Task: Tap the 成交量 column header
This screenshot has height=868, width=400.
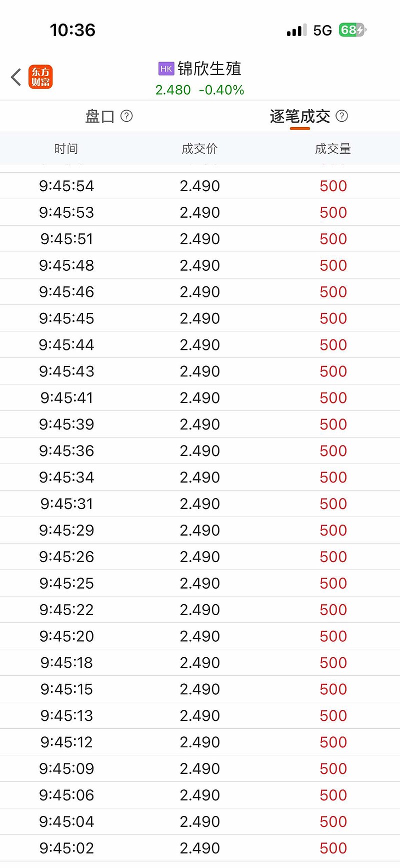Action: [x=333, y=149]
